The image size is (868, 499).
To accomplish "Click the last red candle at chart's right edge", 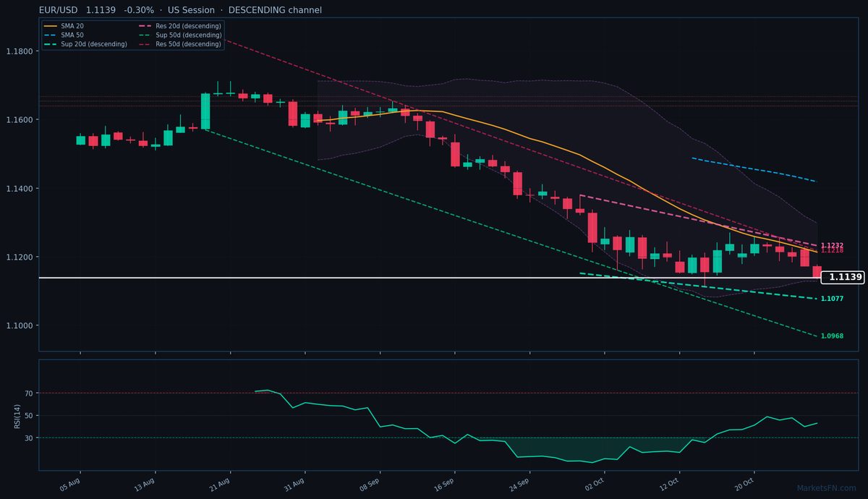I will tap(817, 272).
